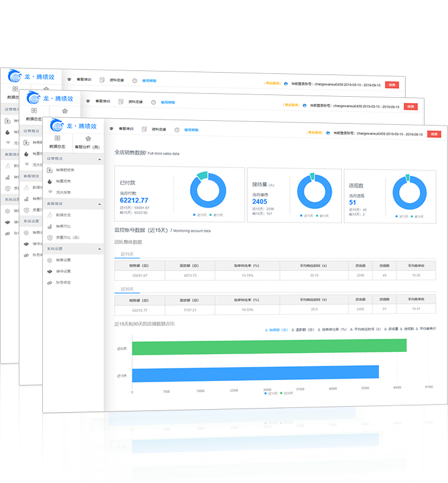Toggle 平均客单价 chart metric option

[425, 329]
